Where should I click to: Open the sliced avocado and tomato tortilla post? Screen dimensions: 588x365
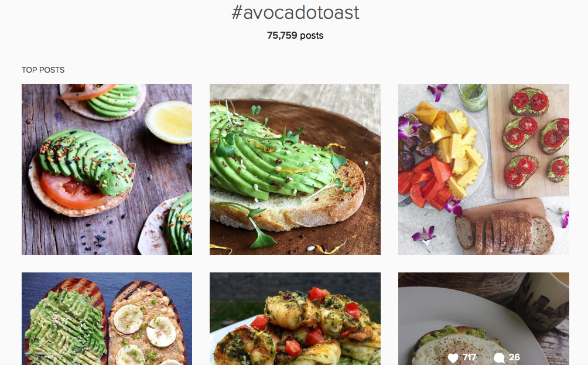pos(107,169)
